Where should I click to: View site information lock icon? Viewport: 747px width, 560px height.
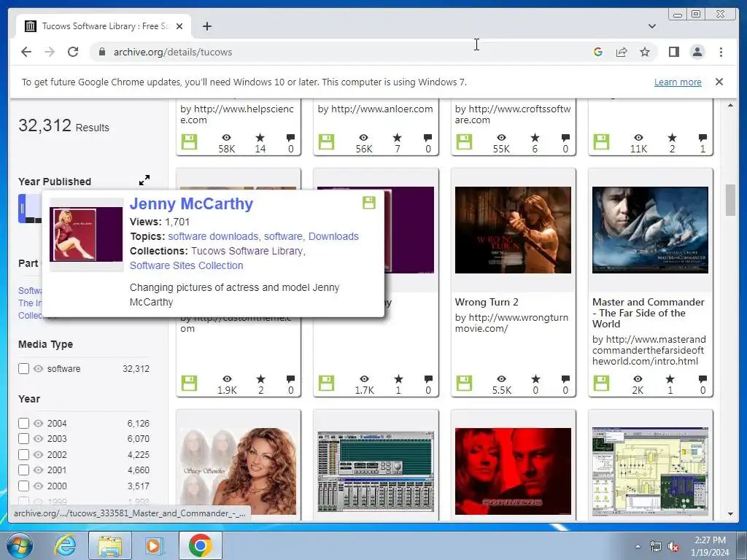point(101,52)
